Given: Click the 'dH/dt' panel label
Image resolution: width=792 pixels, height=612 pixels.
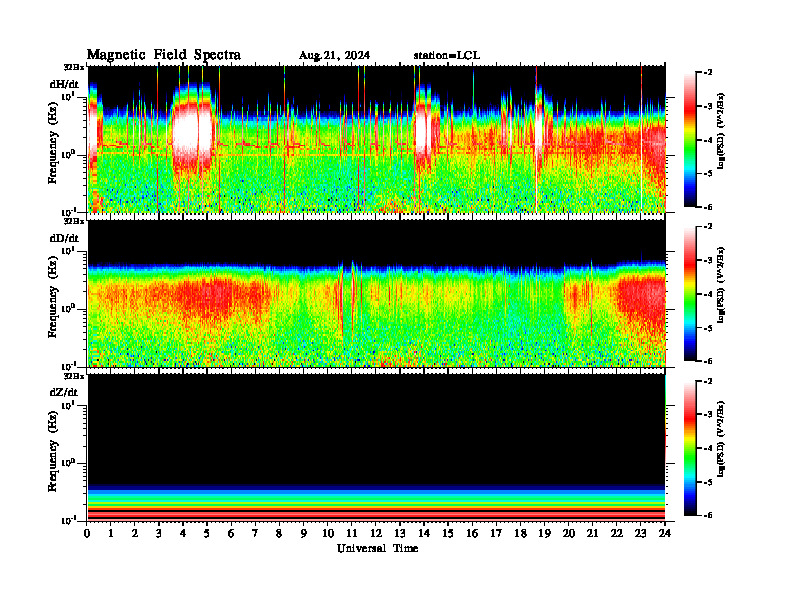Looking at the screenshot, I should [64, 84].
